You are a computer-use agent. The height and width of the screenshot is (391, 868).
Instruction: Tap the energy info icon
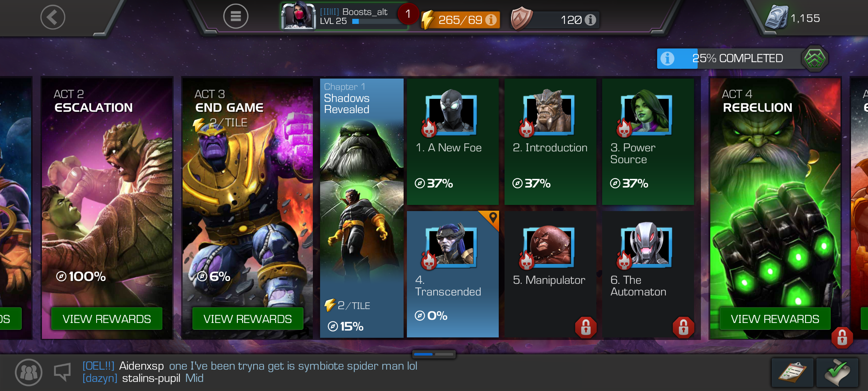pyautogui.click(x=491, y=20)
